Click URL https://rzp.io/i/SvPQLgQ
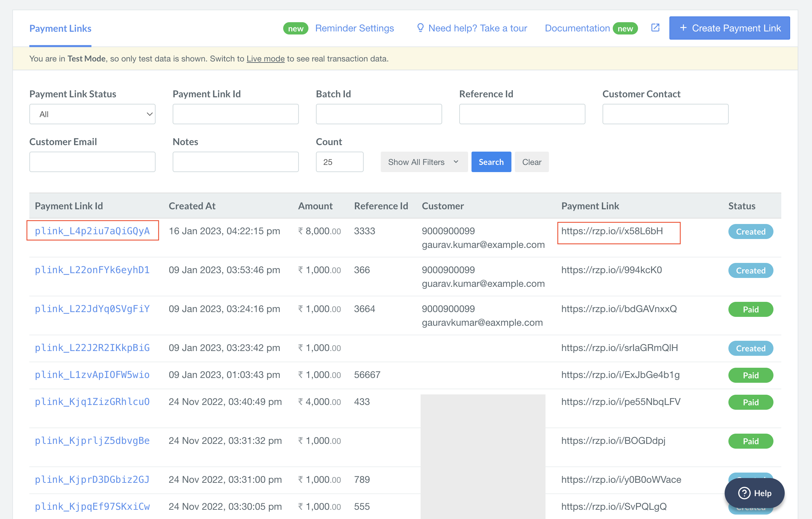Viewport: 812px width, 519px height. (614, 506)
